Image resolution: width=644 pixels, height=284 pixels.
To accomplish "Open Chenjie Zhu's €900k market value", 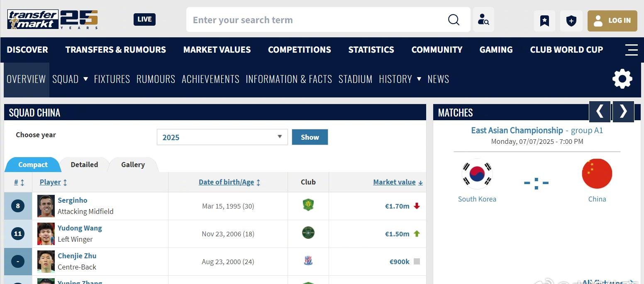I will coord(400,262).
